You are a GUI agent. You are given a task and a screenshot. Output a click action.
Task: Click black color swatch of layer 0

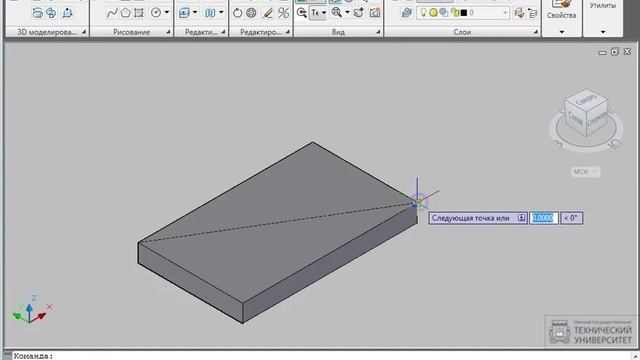(464, 13)
